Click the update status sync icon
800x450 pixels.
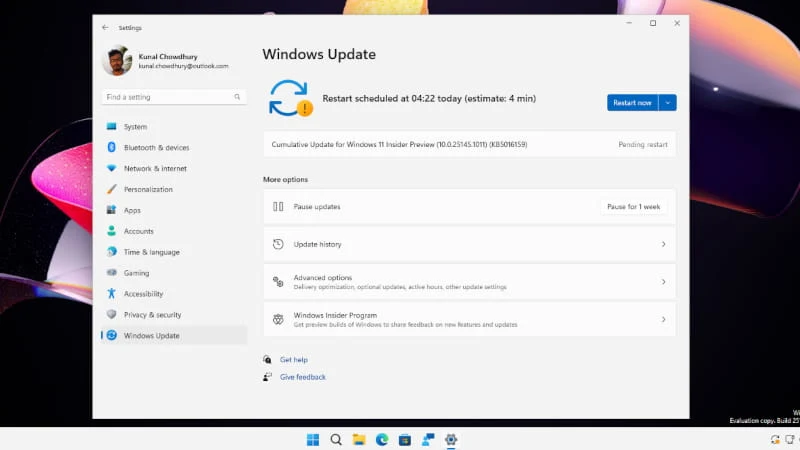pos(290,98)
